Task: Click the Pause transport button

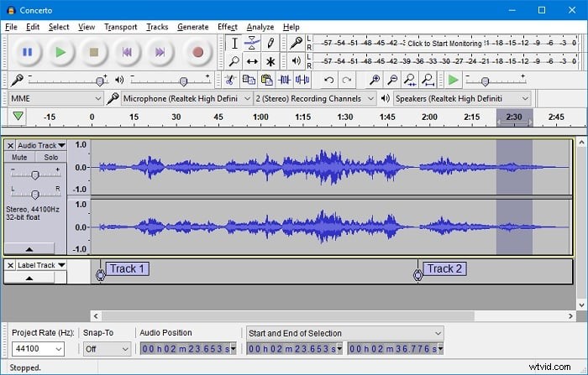Action: 27,52
